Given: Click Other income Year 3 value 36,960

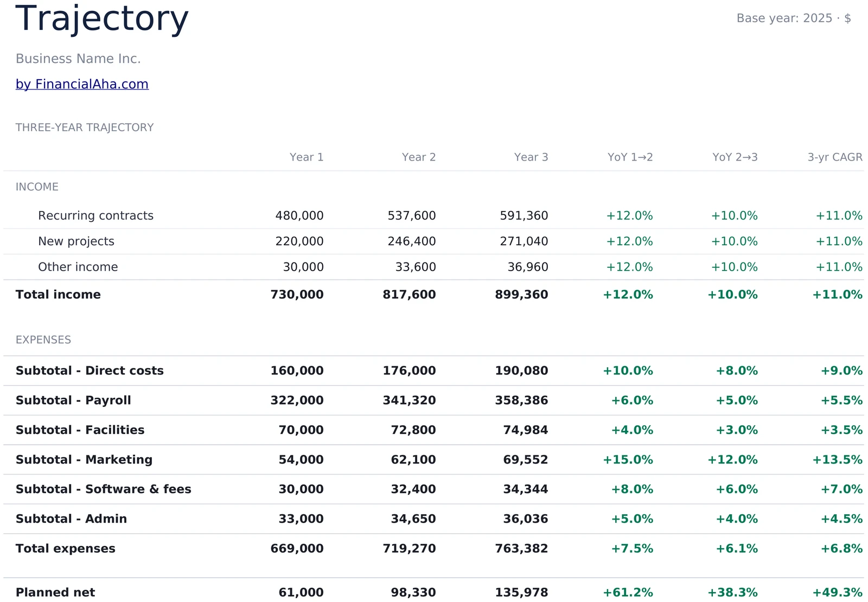Looking at the screenshot, I should click(528, 267).
